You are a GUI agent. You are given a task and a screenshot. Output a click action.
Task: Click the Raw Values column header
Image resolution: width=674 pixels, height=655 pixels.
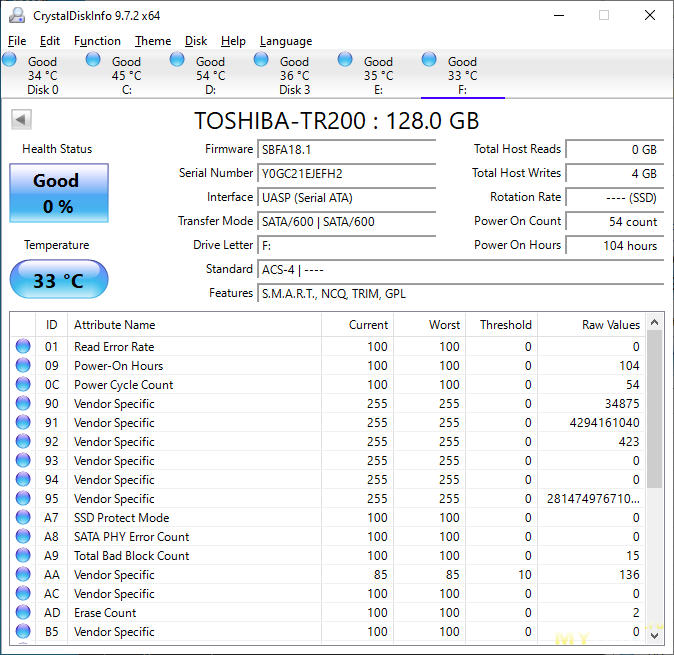[x=610, y=325]
